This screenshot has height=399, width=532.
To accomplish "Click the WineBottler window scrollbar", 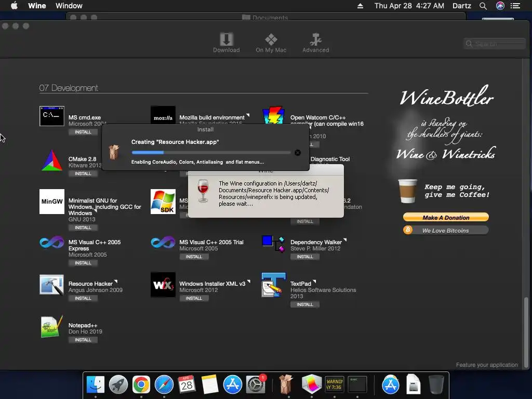I will tap(526, 332).
